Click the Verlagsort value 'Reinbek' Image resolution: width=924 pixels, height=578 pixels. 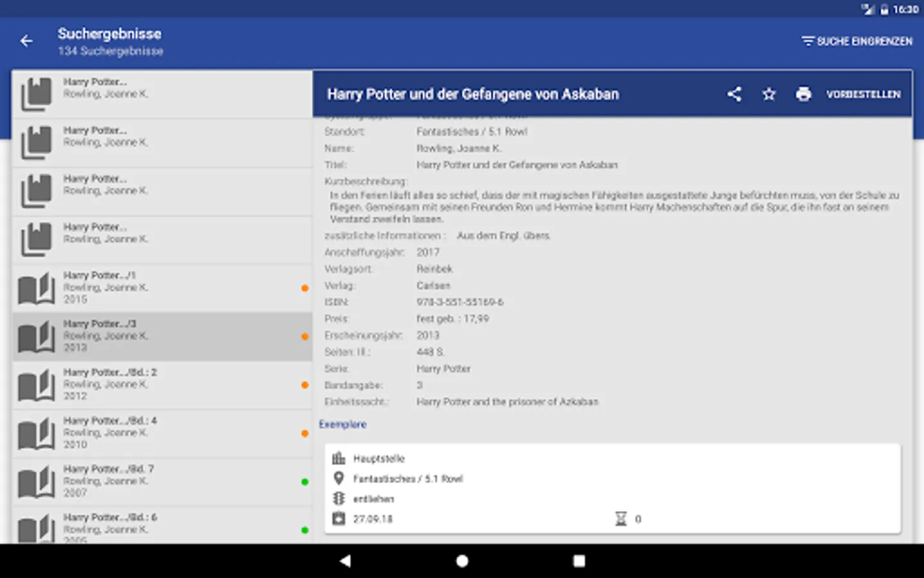(434, 269)
